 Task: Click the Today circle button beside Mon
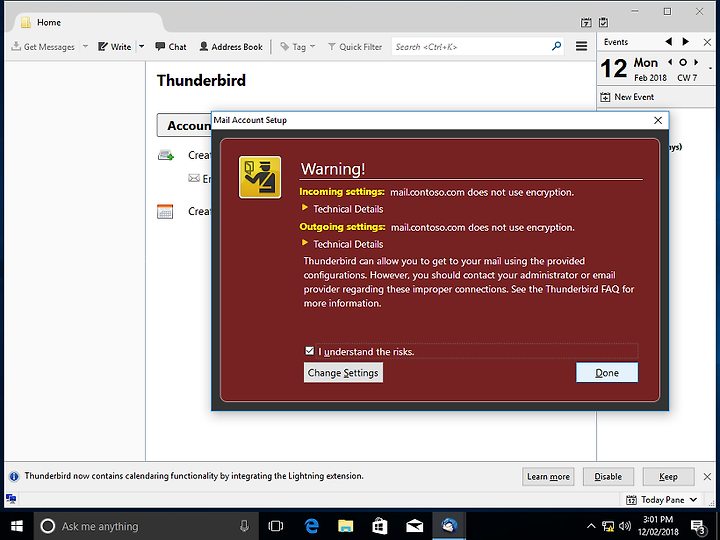683,62
